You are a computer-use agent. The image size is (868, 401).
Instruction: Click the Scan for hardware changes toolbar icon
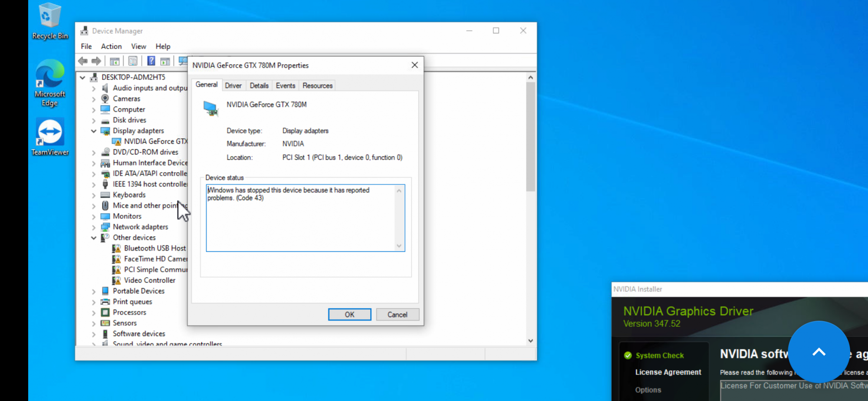pos(183,61)
